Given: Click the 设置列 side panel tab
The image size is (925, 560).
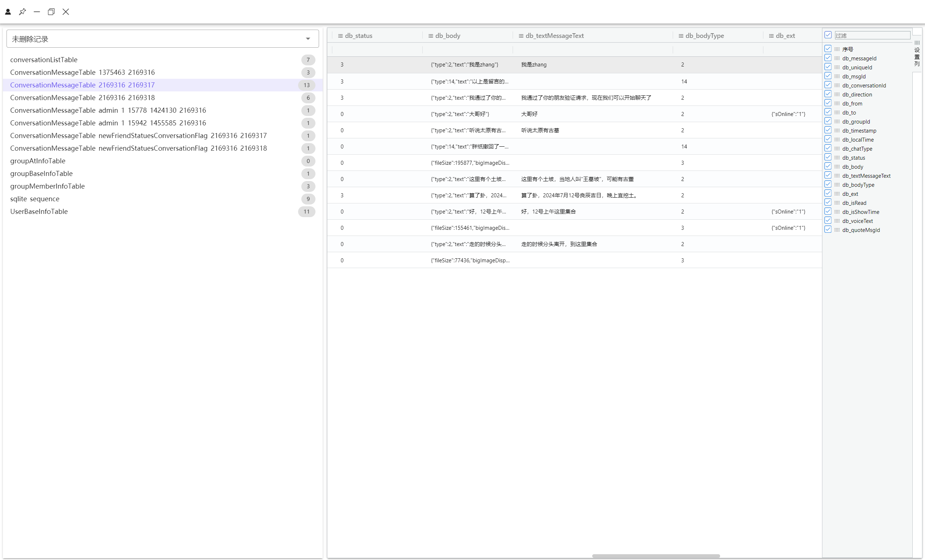Looking at the screenshot, I should coord(917,53).
